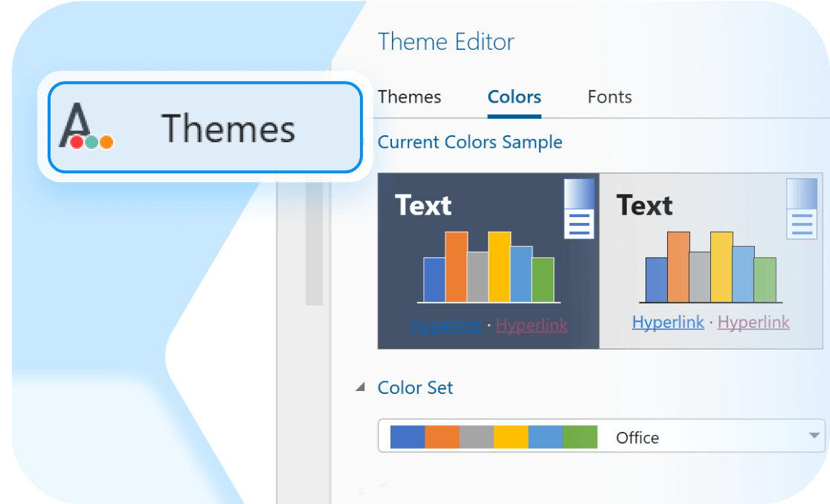Click the document icon in light sample

802,208
